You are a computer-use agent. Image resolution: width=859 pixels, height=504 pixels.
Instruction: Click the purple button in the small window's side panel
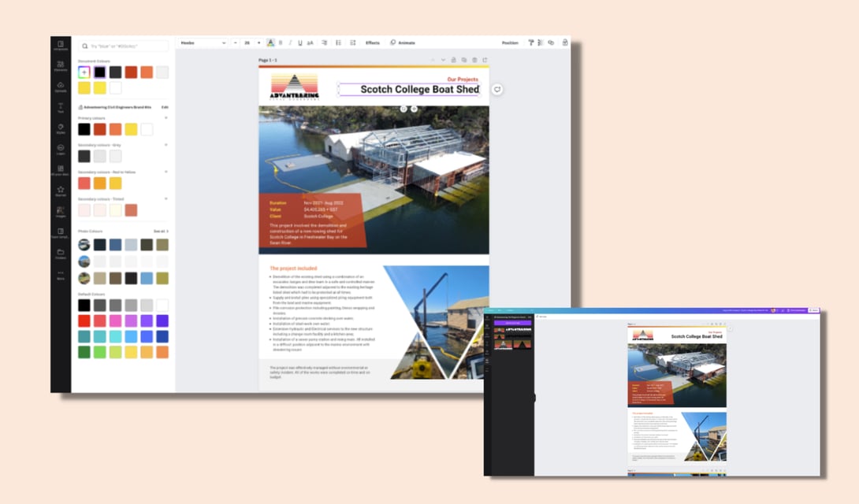[x=513, y=323]
